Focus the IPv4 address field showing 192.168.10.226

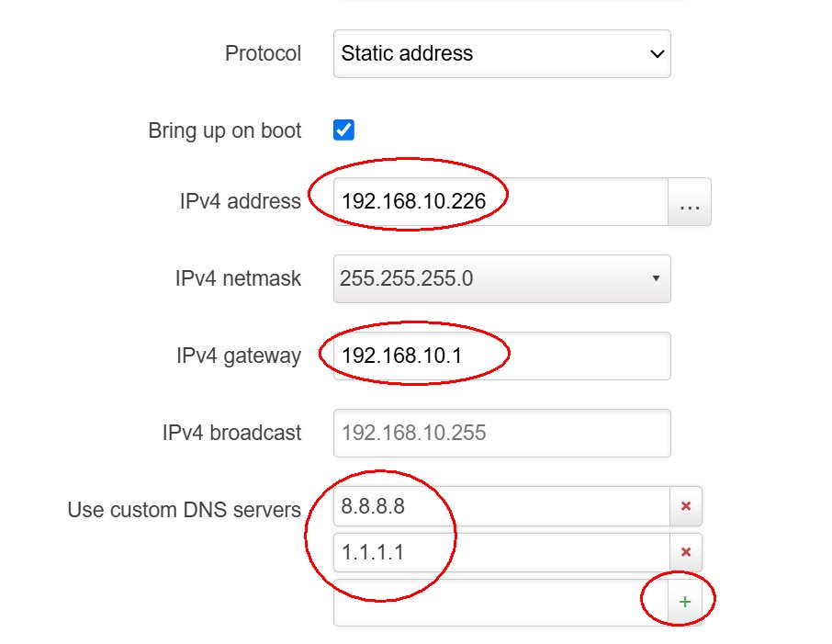pyautogui.click(x=500, y=202)
